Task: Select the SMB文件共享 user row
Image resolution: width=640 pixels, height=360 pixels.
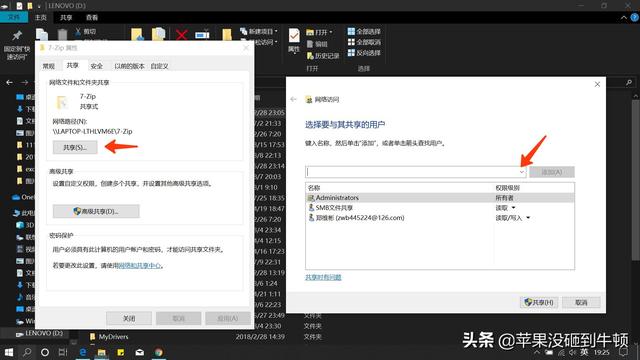Action: pos(440,208)
